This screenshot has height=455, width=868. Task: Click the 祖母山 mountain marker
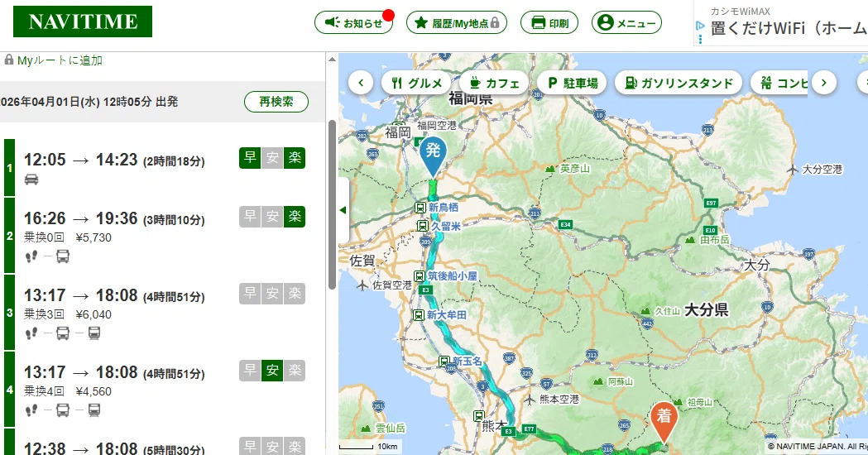678,402
